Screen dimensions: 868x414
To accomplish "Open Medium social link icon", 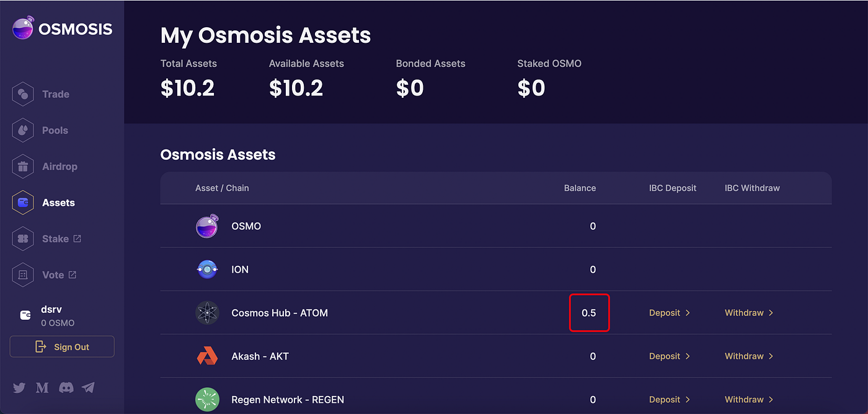I will click(42, 388).
